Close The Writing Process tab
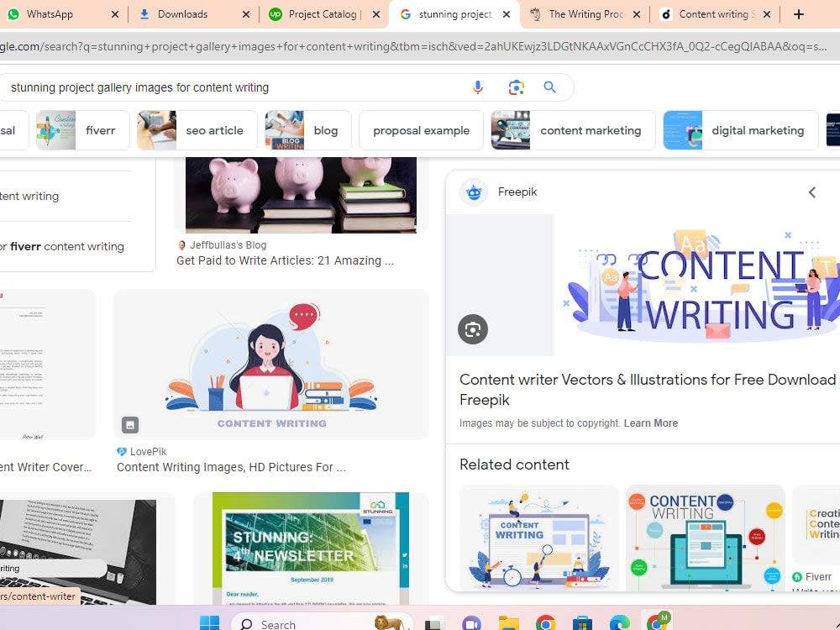Screen dimensions: 840x630 [637, 14]
